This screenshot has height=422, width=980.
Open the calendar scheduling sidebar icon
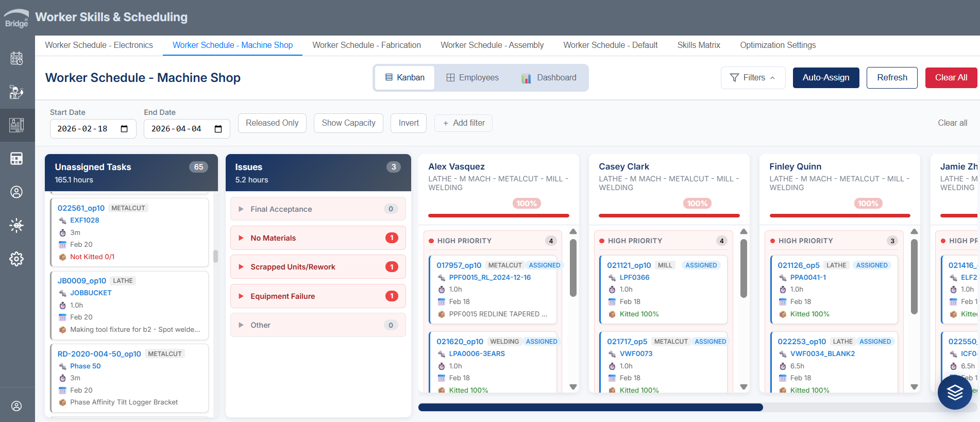pyautogui.click(x=16, y=58)
